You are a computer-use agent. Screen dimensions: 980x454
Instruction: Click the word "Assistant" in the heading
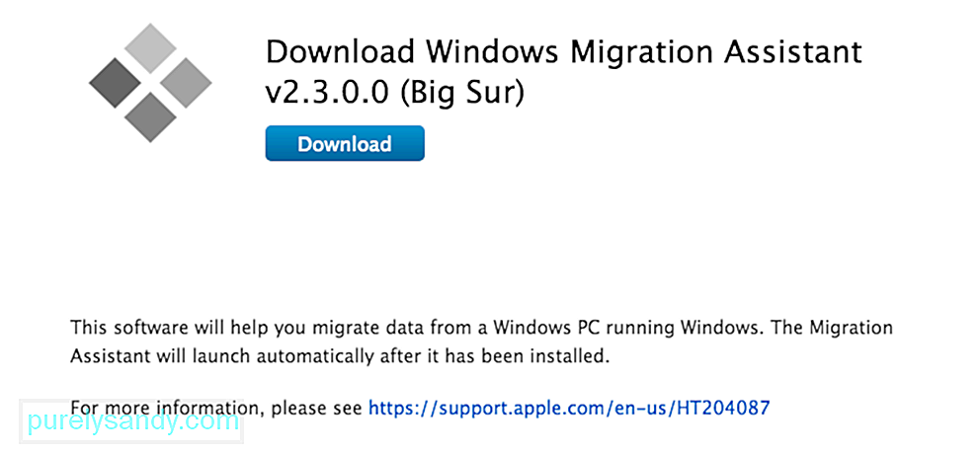pyautogui.click(x=792, y=52)
